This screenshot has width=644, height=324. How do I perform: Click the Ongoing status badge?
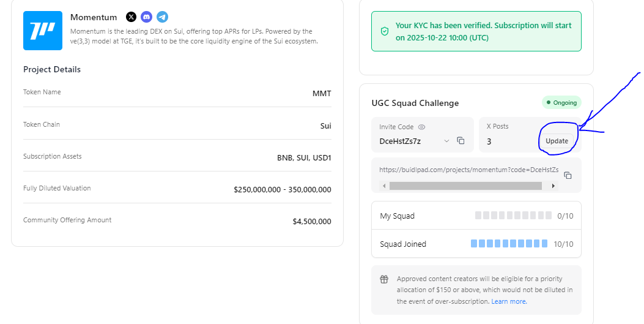click(x=561, y=102)
